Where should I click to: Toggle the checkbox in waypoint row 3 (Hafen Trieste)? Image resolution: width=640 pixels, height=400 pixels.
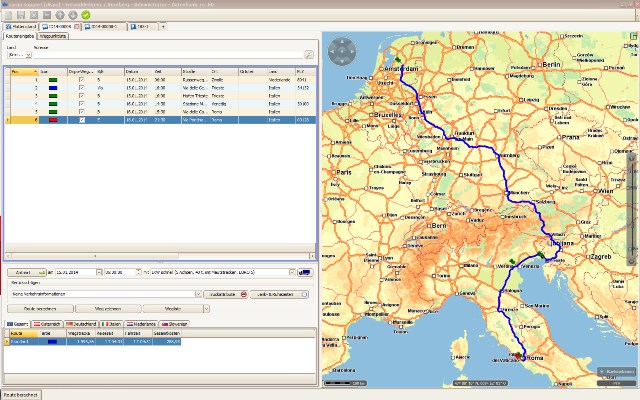(82, 96)
